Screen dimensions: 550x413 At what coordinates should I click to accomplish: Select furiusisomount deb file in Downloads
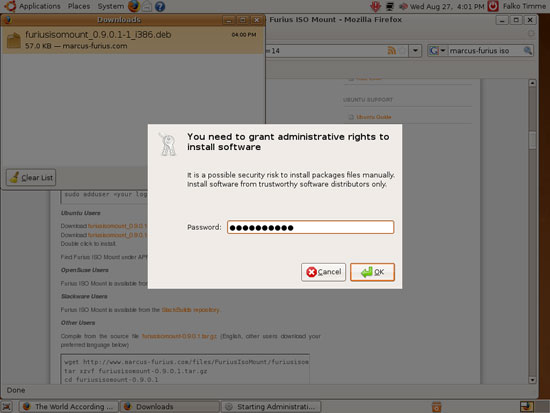[x=133, y=40]
